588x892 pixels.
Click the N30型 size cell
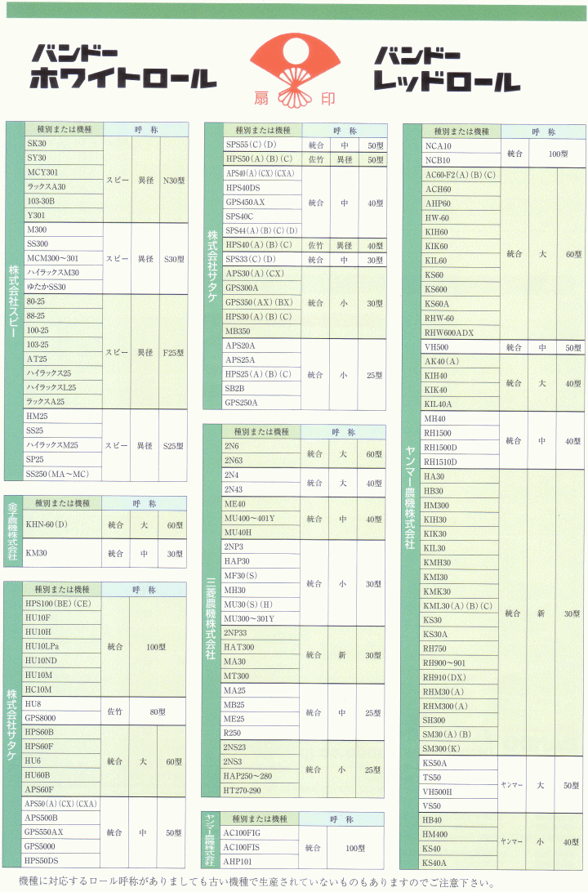point(174,181)
